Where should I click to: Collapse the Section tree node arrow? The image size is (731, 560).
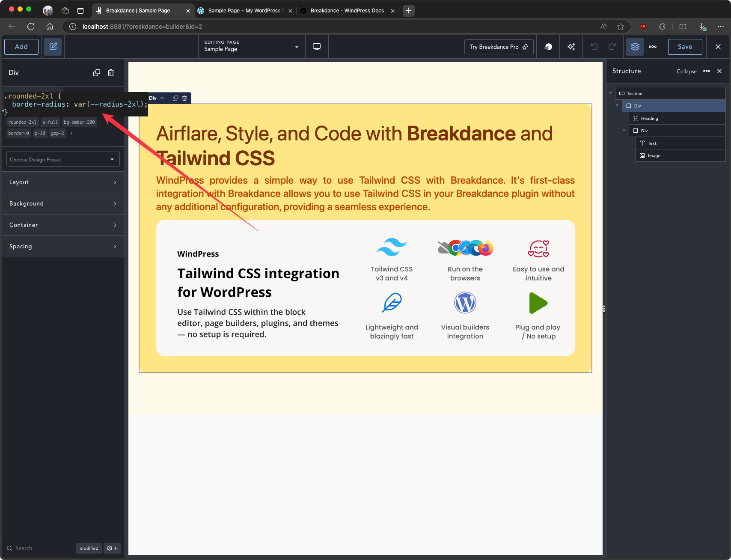pyautogui.click(x=610, y=93)
